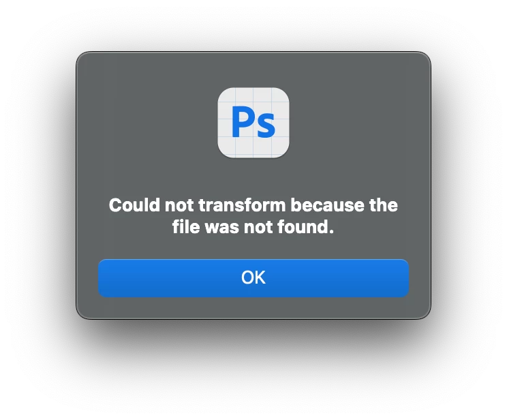Click the letter P in Photoshop icon
Image resolution: width=507 pixels, height=420 pixels.
coord(242,121)
